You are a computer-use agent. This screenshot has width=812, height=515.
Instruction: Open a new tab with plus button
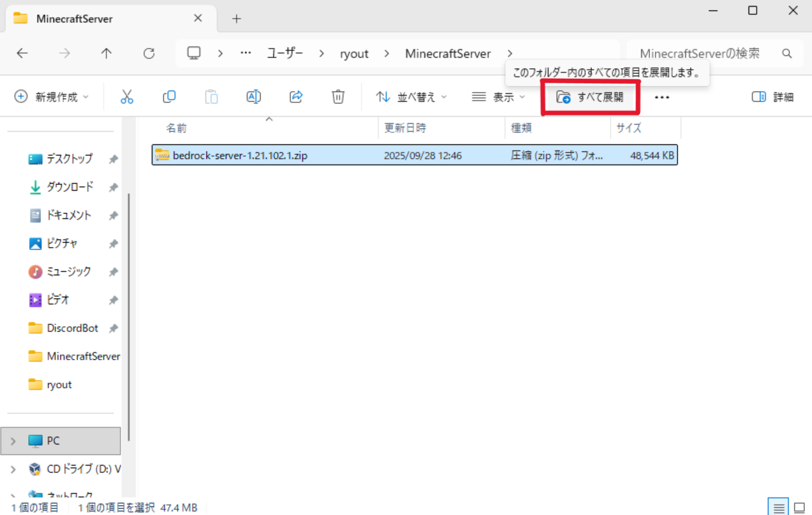236,19
